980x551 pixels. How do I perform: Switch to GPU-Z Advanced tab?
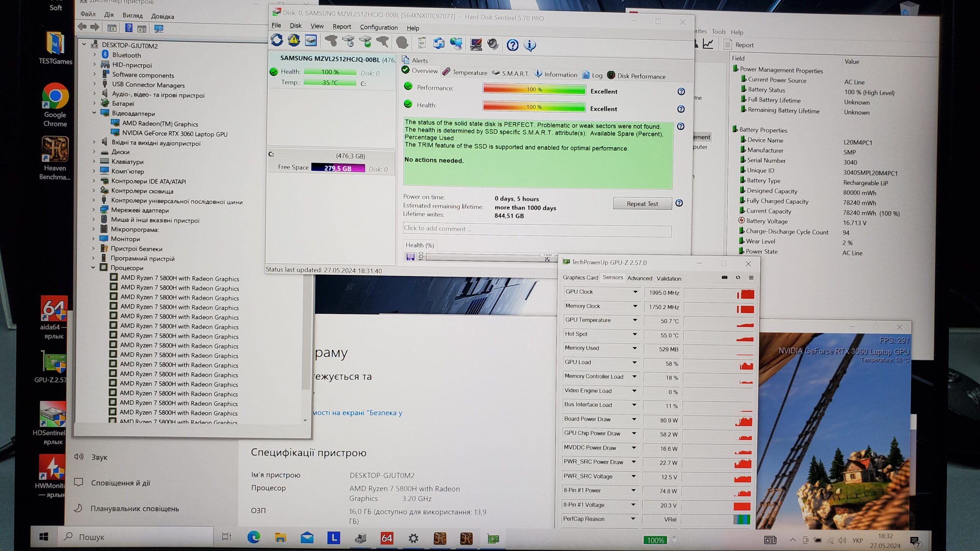tap(639, 279)
